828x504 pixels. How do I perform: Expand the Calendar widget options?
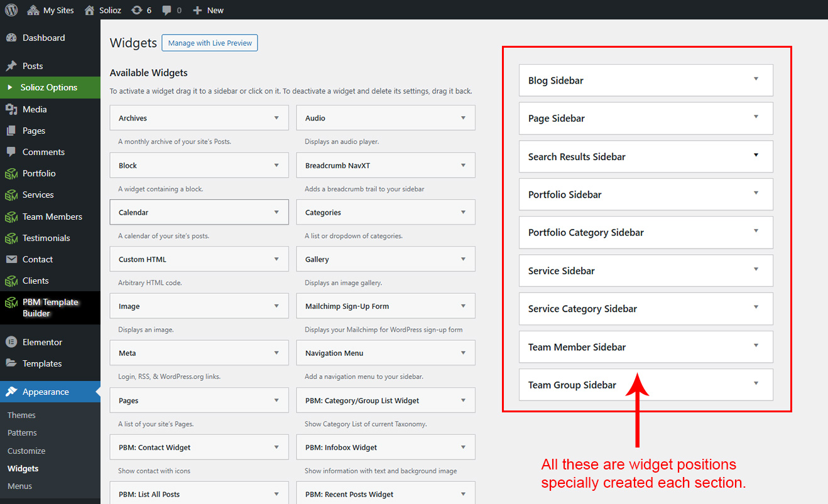276,212
